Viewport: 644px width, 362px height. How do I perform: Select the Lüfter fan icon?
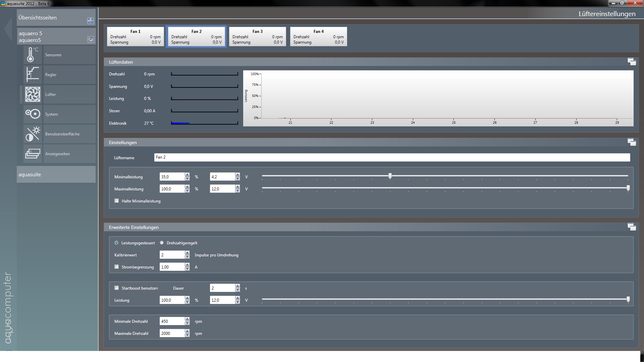coord(33,94)
